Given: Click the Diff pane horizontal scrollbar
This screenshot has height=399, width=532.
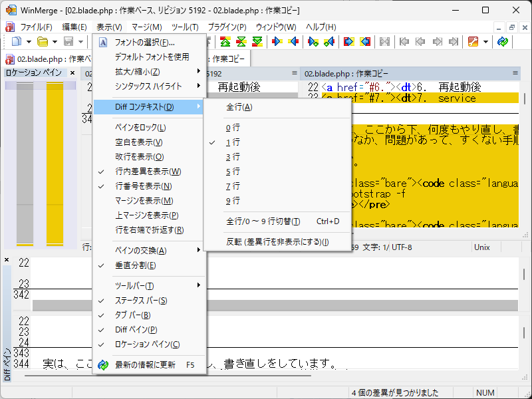Looking at the screenshot, I should (x=168, y=376).
